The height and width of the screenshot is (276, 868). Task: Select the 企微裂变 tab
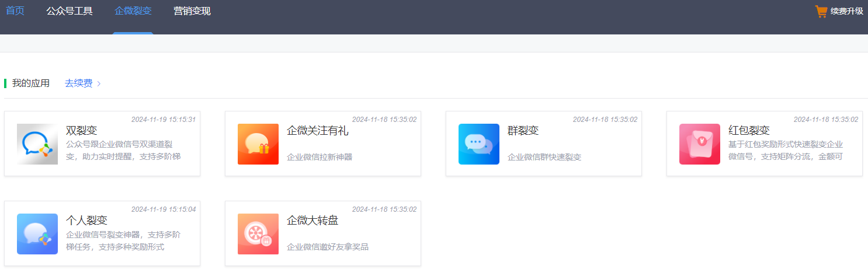[x=133, y=11]
